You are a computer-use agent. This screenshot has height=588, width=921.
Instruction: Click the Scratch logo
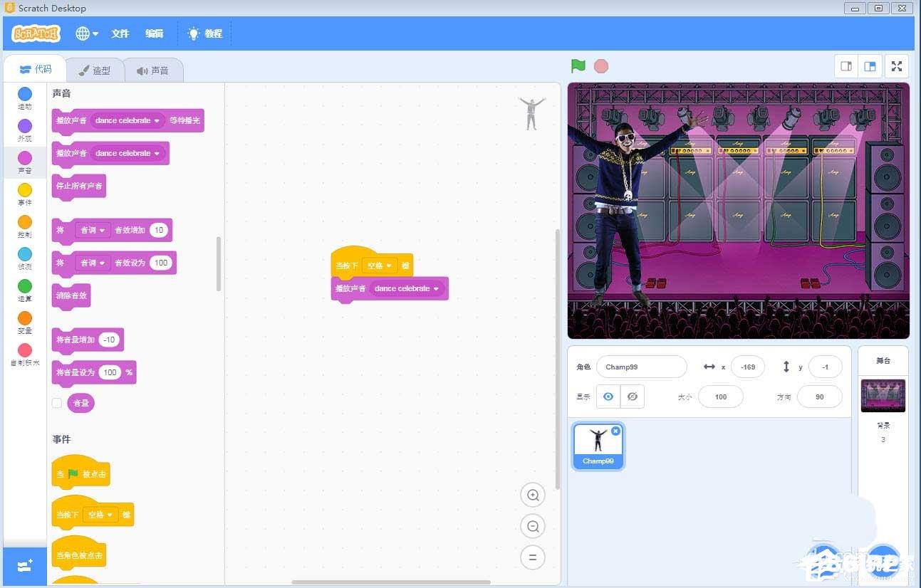(x=36, y=33)
